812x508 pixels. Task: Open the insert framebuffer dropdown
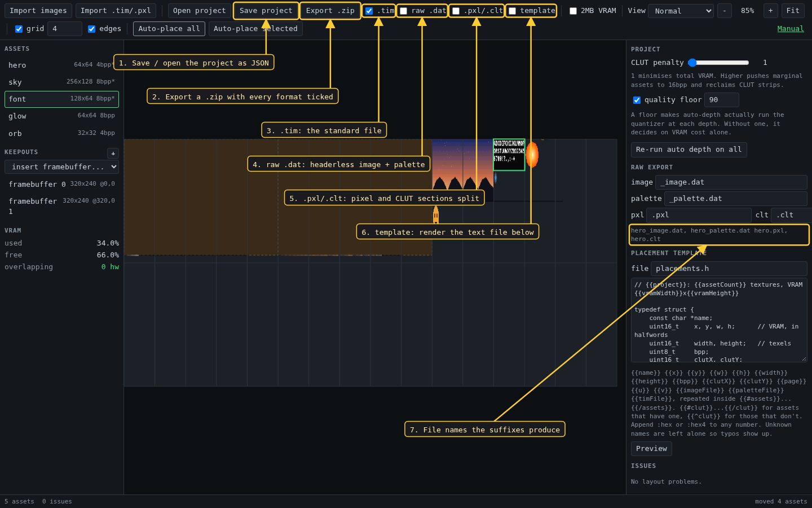(x=61, y=167)
